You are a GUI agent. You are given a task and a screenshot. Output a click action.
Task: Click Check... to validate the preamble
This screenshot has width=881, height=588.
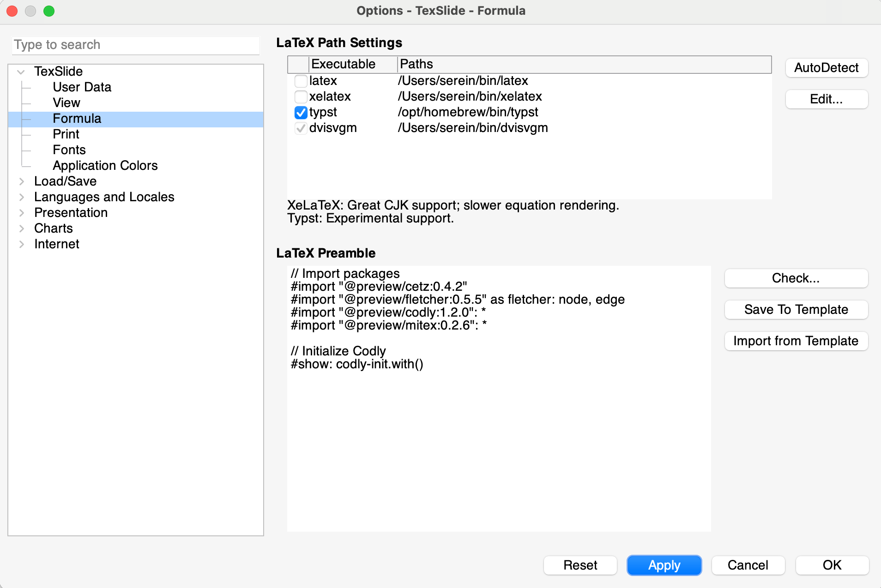(x=796, y=278)
